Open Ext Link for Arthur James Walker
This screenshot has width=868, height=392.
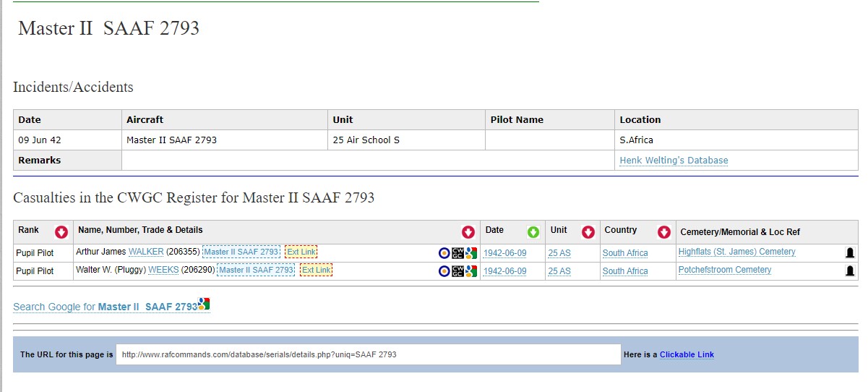tap(301, 252)
